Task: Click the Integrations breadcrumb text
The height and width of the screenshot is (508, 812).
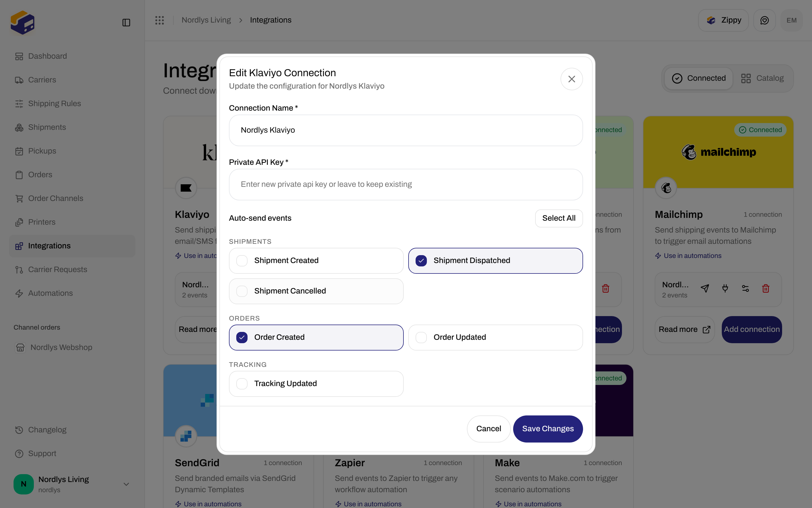Action: pos(270,20)
